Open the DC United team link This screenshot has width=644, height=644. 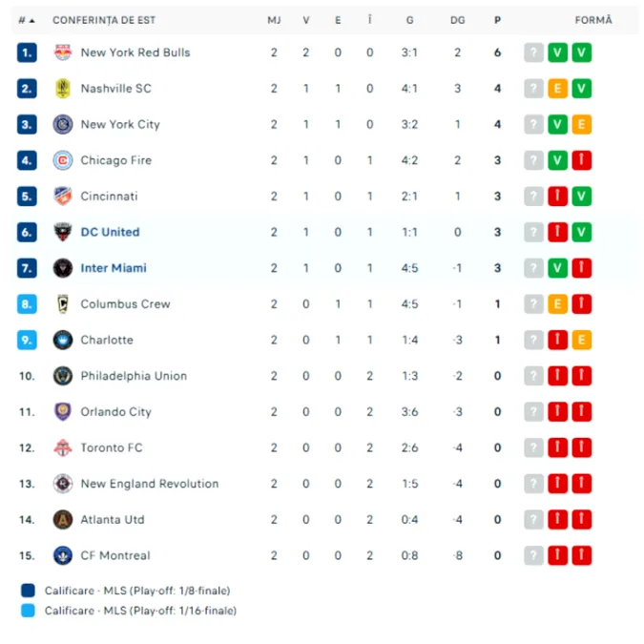[110, 232]
